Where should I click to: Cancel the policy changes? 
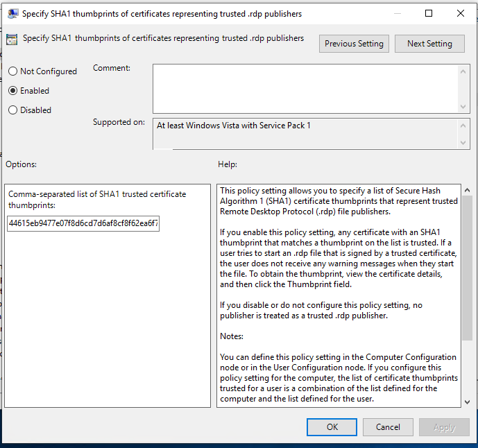[388, 427]
